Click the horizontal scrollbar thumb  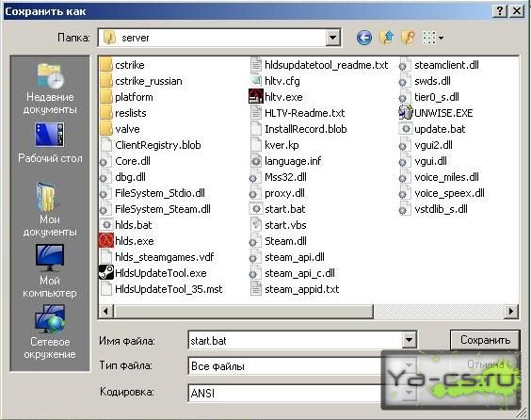coord(243,311)
